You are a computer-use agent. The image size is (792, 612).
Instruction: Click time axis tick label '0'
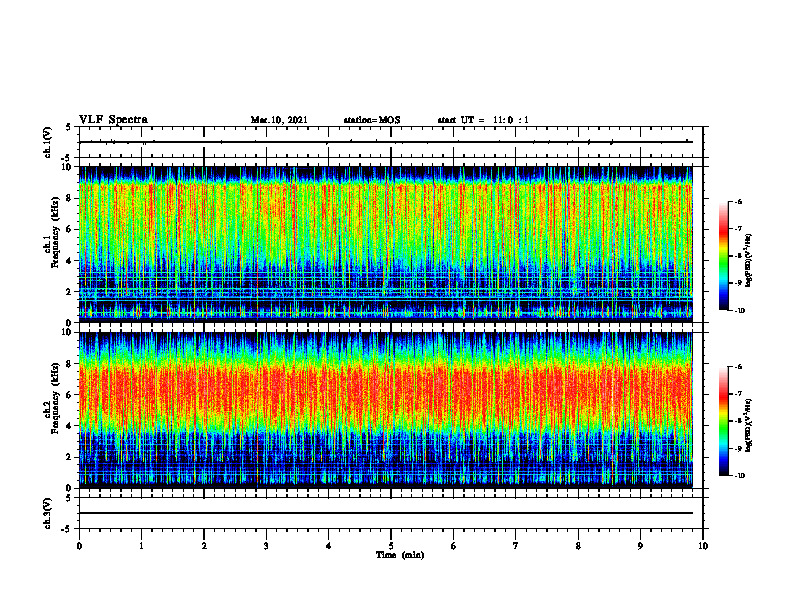click(x=79, y=546)
